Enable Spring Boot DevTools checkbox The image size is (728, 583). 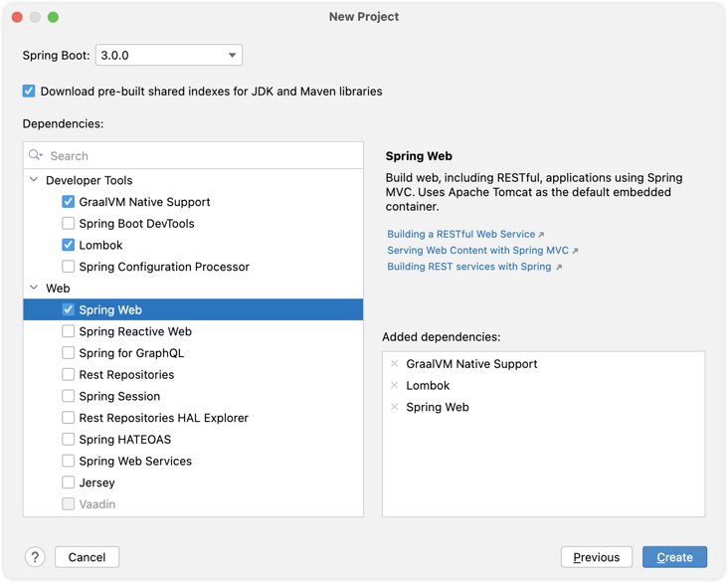click(x=69, y=224)
